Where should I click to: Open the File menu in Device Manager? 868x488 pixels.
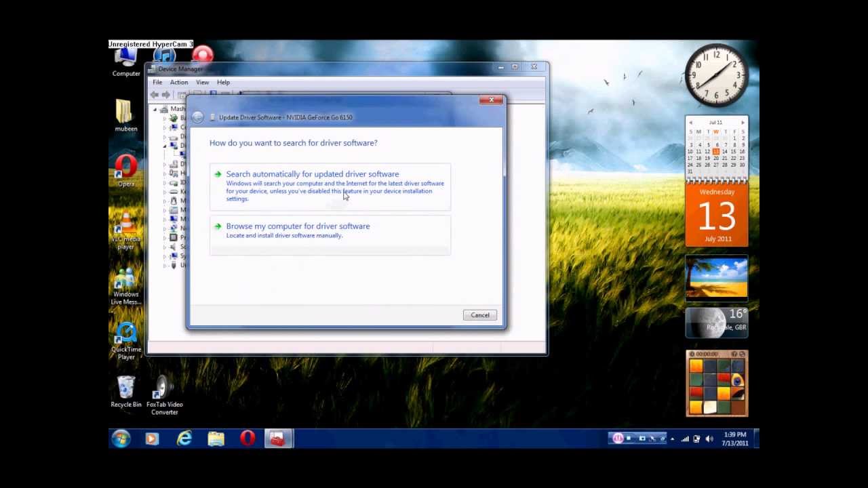[x=157, y=83]
